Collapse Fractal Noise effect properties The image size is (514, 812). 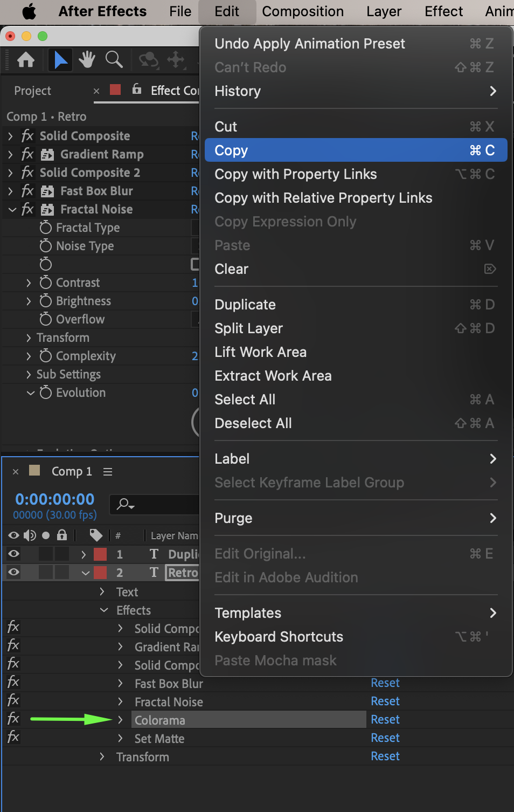12,209
